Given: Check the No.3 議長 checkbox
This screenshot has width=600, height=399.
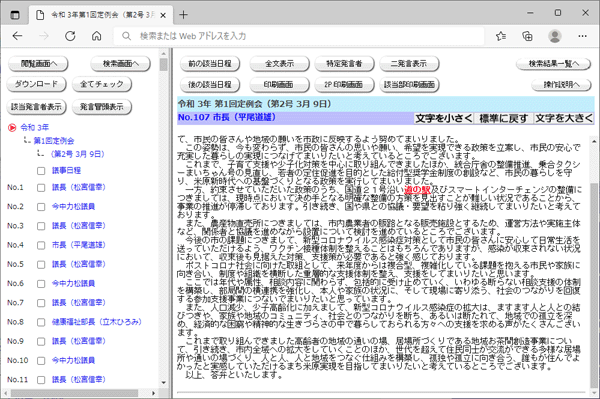Looking at the screenshot, I should (x=41, y=226).
